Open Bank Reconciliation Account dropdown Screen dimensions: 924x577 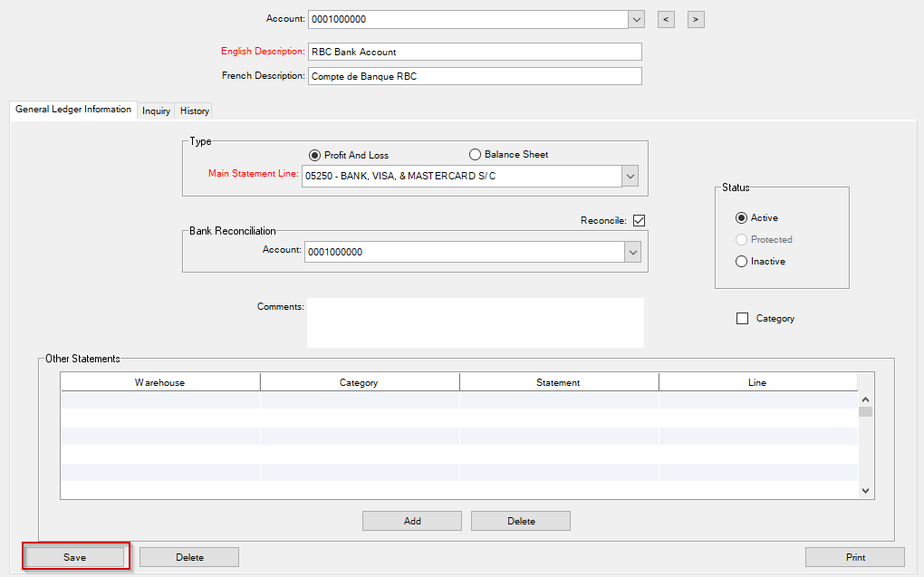pyautogui.click(x=633, y=252)
